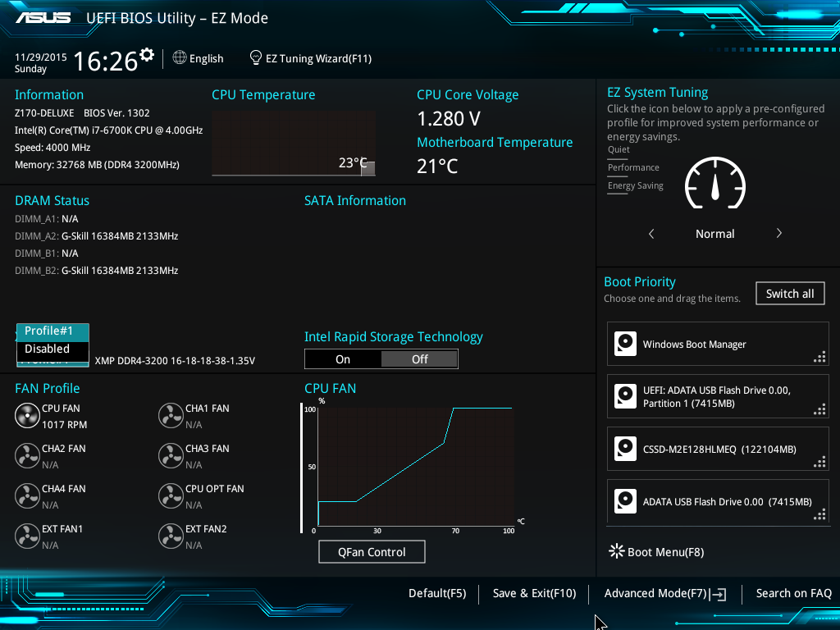Click the CPU temperature graph marker
The width and height of the screenshot is (840, 630).
[x=368, y=168]
